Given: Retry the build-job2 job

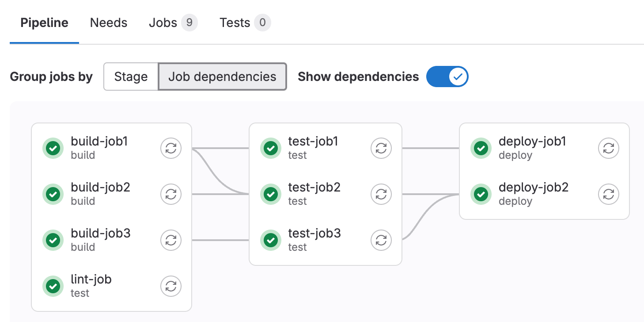Looking at the screenshot, I should (171, 194).
